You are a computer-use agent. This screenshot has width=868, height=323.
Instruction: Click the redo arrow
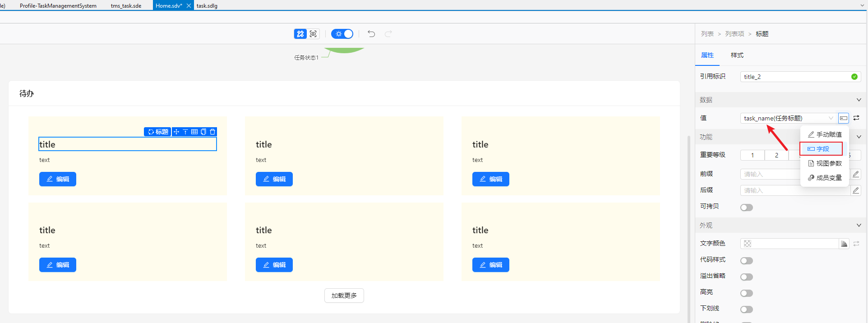click(388, 34)
